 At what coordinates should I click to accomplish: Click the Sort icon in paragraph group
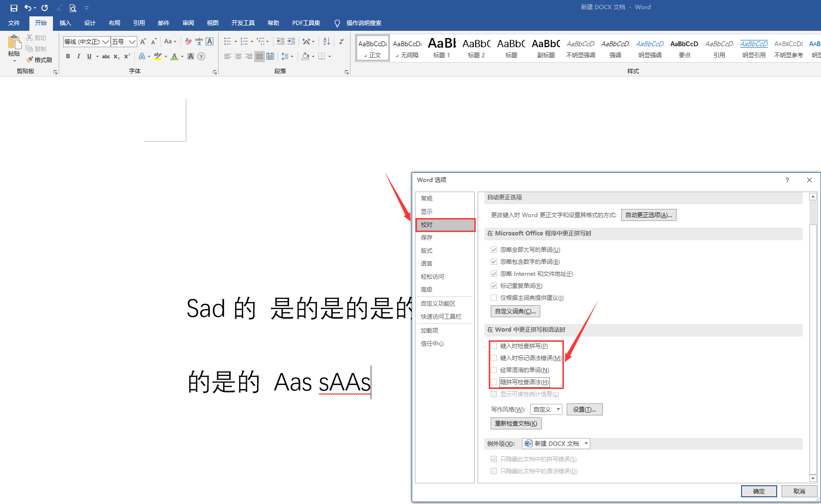click(326, 42)
